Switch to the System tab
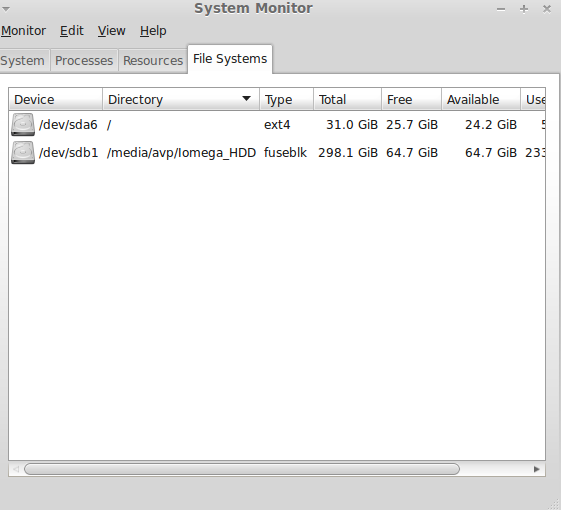The height and width of the screenshot is (510, 561). [23, 60]
